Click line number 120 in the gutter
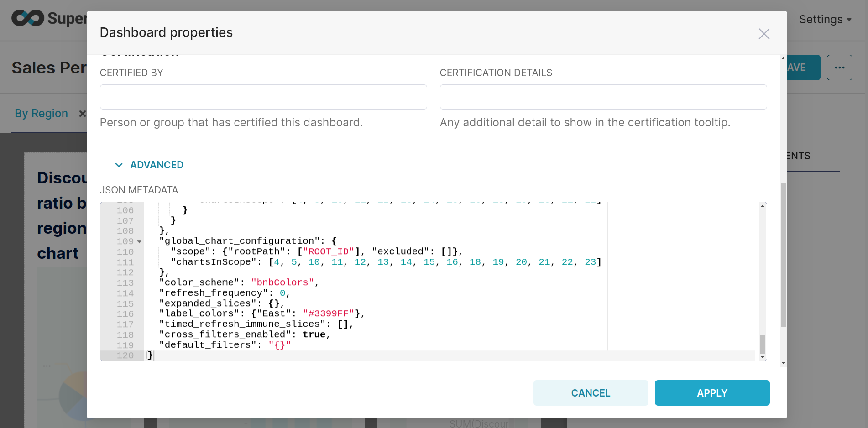The height and width of the screenshot is (428, 868). coord(125,355)
